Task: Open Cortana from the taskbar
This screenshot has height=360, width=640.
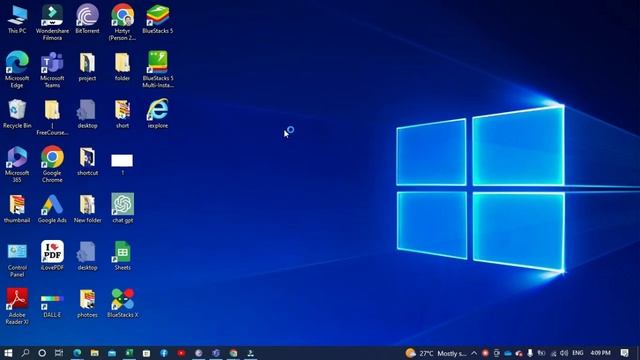Action: pos(42,353)
